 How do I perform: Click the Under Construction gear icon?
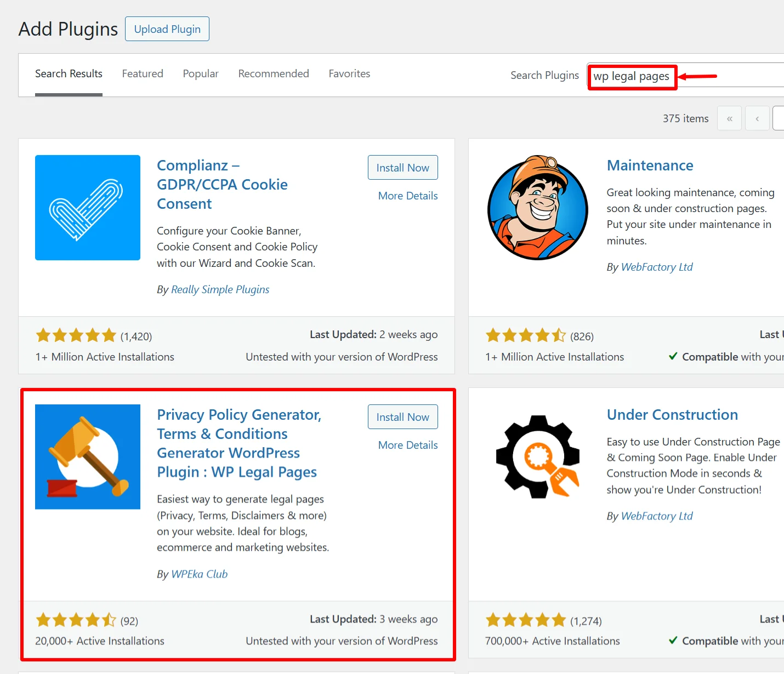pos(538,457)
